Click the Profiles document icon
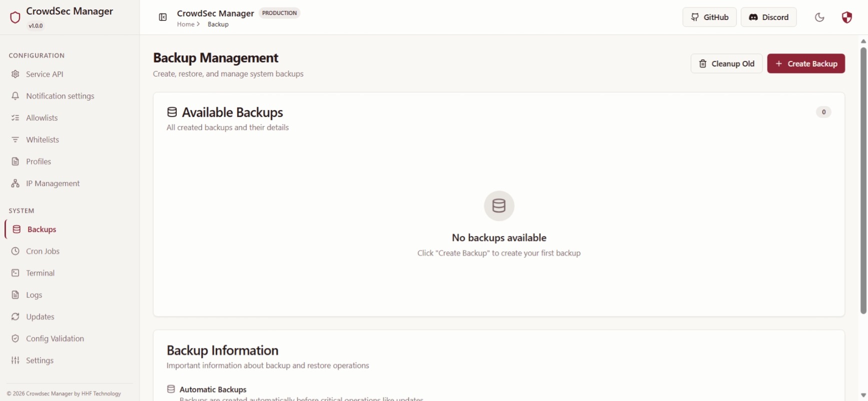The height and width of the screenshot is (401, 868). click(x=16, y=161)
